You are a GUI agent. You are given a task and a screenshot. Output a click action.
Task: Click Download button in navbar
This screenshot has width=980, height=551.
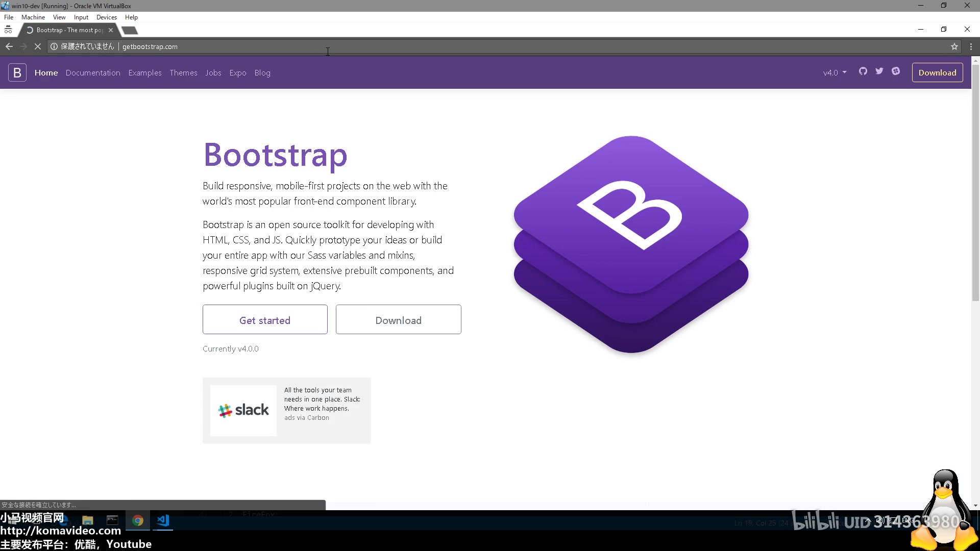click(937, 72)
